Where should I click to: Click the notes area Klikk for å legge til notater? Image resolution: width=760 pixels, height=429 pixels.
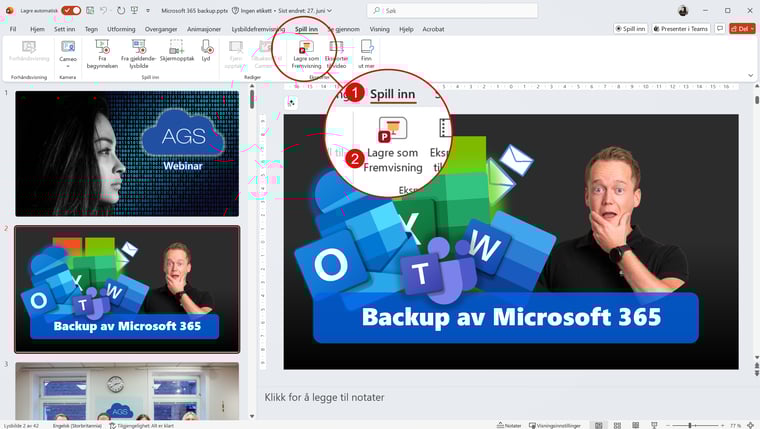(x=324, y=397)
